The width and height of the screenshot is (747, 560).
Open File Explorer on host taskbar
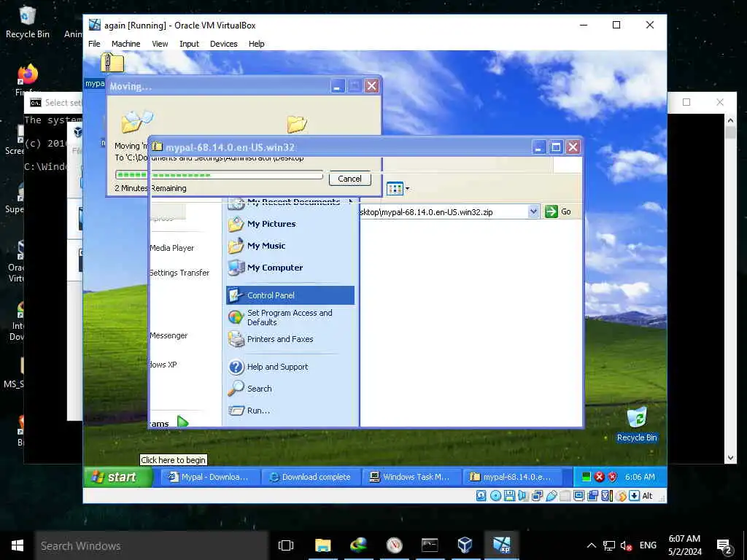322,545
